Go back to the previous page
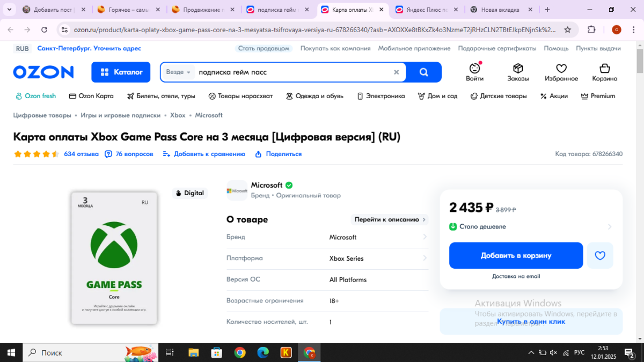The width and height of the screenshot is (644, 362). (11, 29)
